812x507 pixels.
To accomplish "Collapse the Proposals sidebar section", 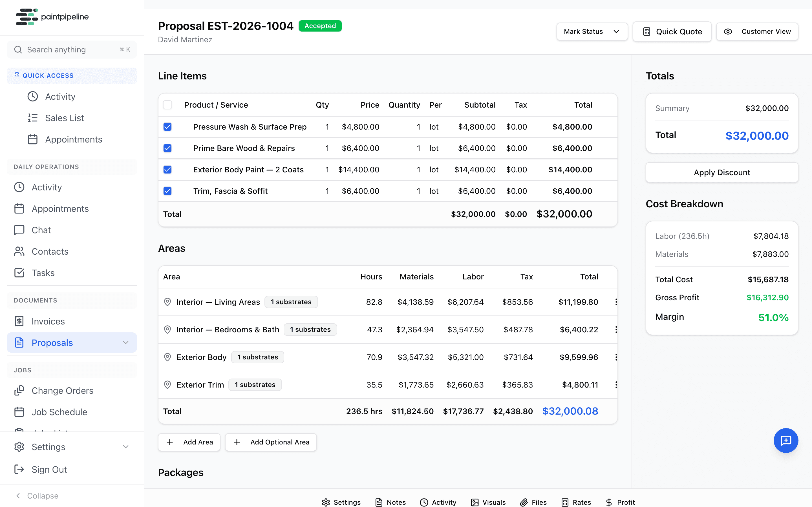I will 126,342.
